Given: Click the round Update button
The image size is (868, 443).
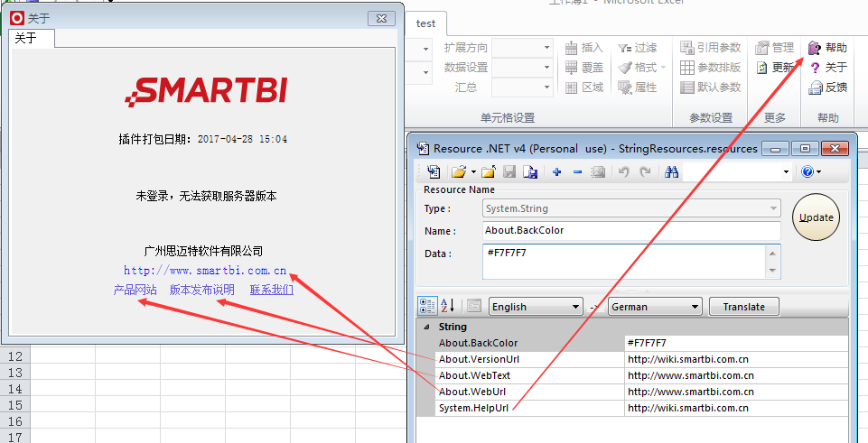Looking at the screenshot, I should 816,217.
